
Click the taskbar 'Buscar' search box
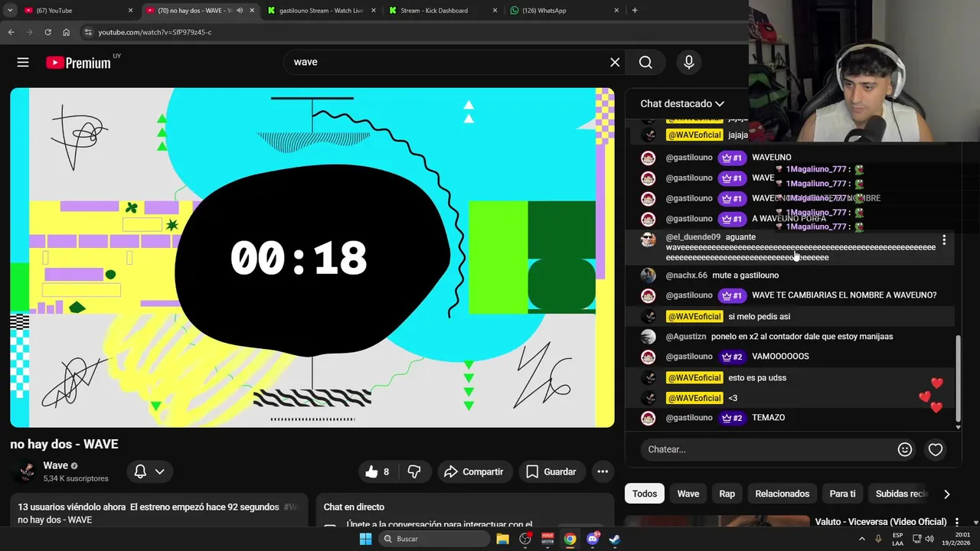coord(434,539)
